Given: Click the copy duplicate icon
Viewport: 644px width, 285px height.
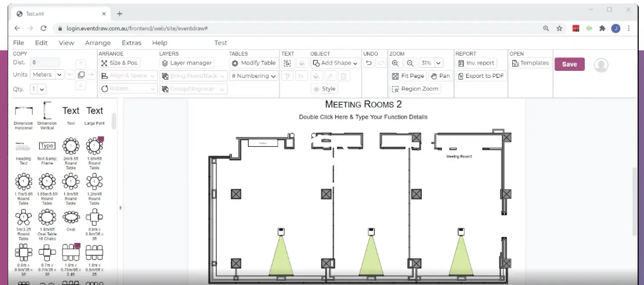Looking at the screenshot, I should 81,75.
